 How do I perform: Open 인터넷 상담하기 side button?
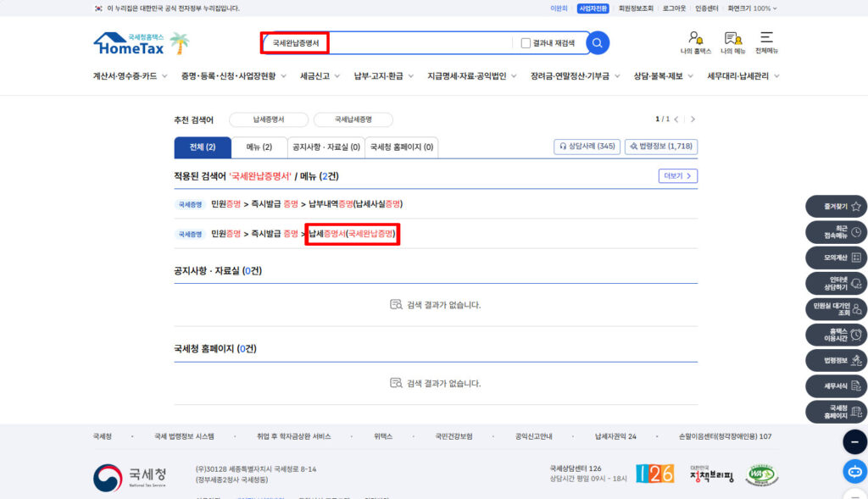pos(836,283)
